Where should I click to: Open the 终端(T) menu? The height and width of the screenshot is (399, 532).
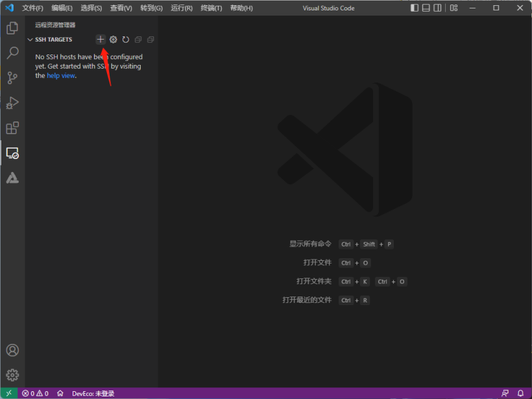coord(211,8)
